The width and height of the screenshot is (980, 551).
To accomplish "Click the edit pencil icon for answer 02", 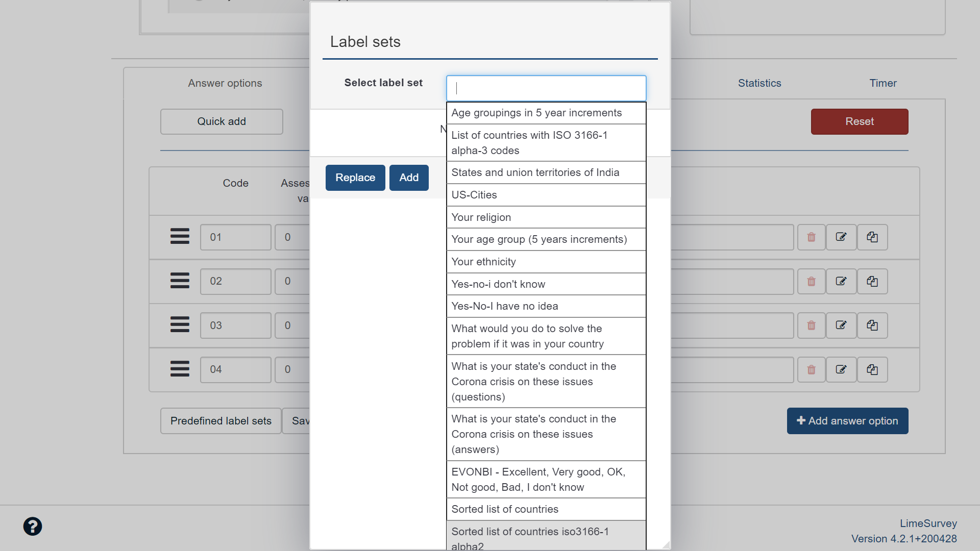I will (x=841, y=281).
